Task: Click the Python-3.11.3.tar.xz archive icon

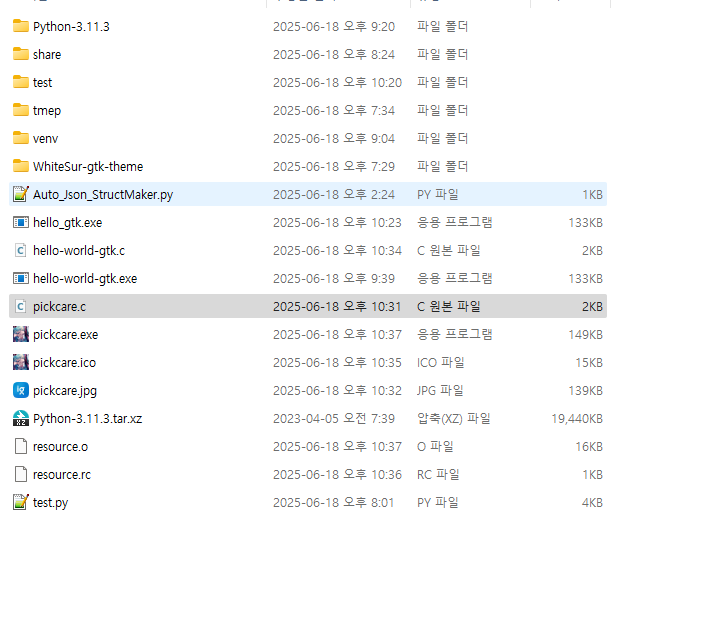Action: pyautogui.click(x=21, y=419)
